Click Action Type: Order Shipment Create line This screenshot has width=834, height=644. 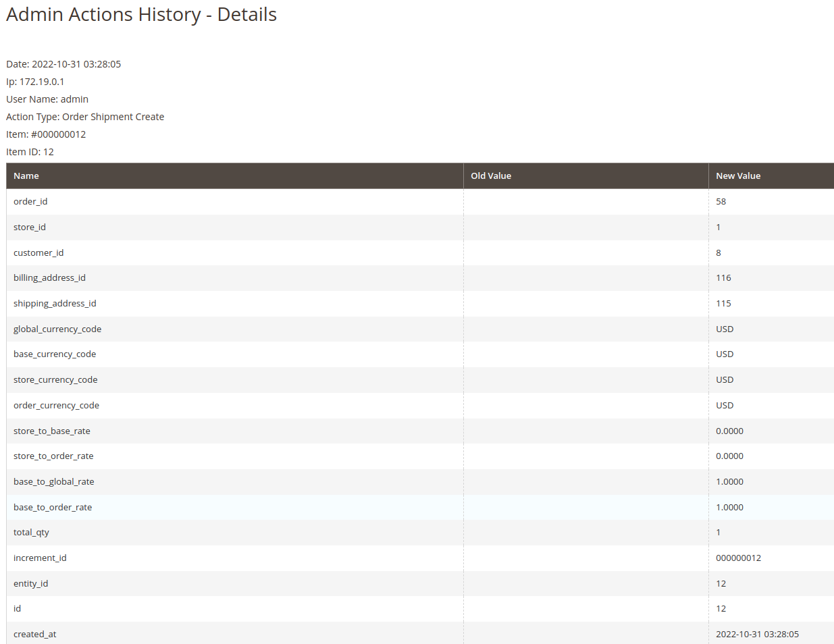tap(85, 117)
